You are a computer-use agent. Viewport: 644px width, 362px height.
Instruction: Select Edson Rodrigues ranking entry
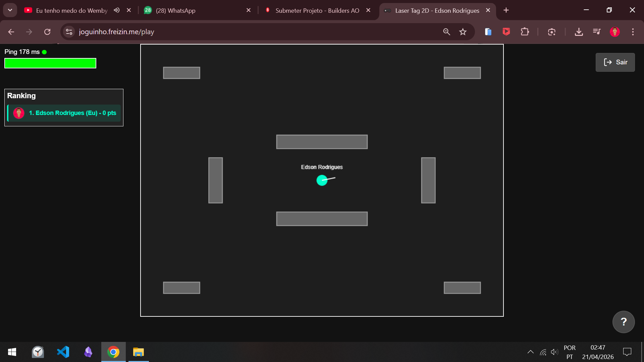tap(64, 113)
